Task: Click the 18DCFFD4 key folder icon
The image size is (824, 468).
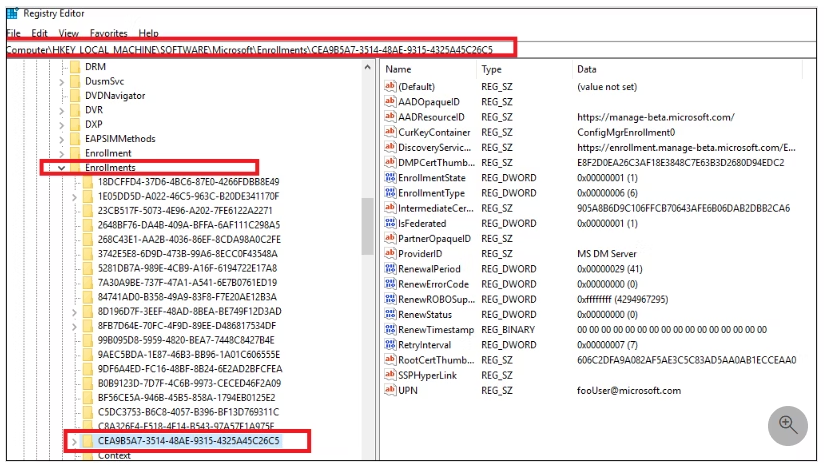Action: [88, 182]
